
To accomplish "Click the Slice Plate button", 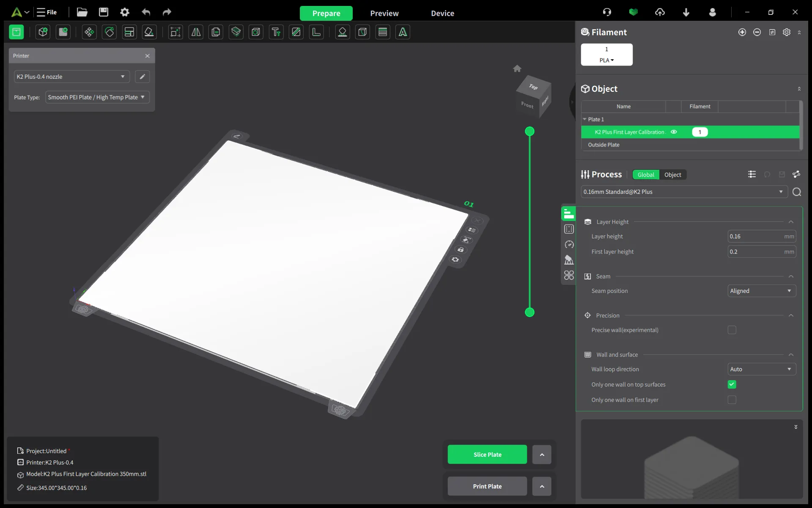I will [x=487, y=455].
